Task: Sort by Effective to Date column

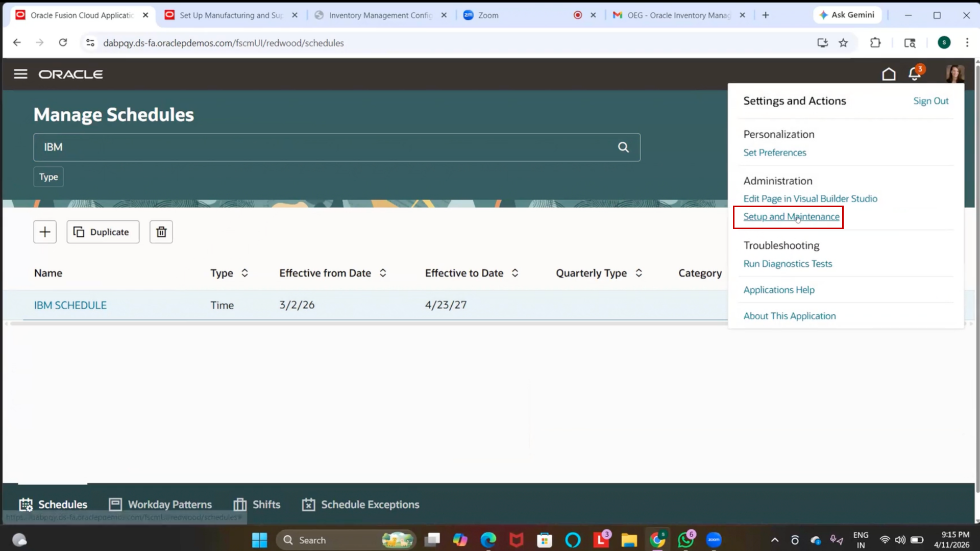Action: point(515,273)
